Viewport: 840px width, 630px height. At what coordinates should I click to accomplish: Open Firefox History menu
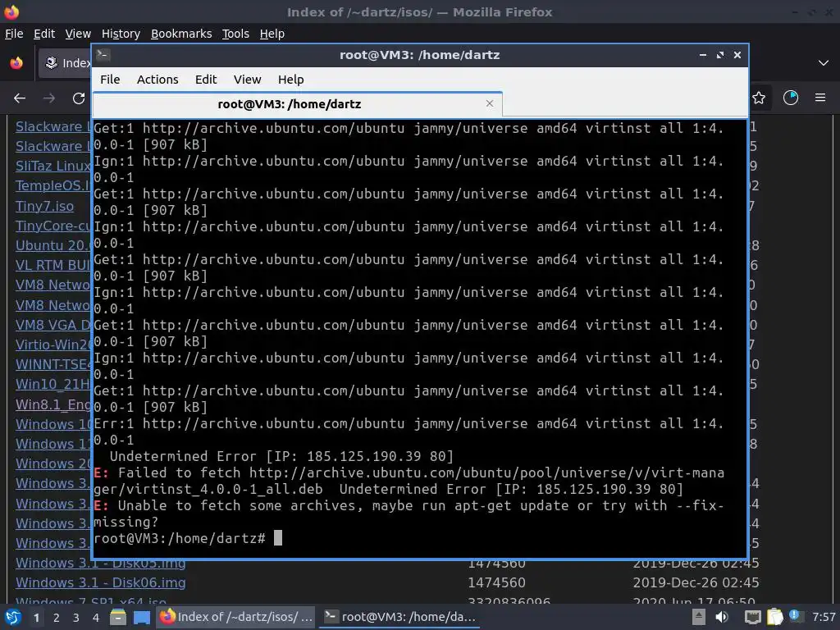tap(121, 34)
